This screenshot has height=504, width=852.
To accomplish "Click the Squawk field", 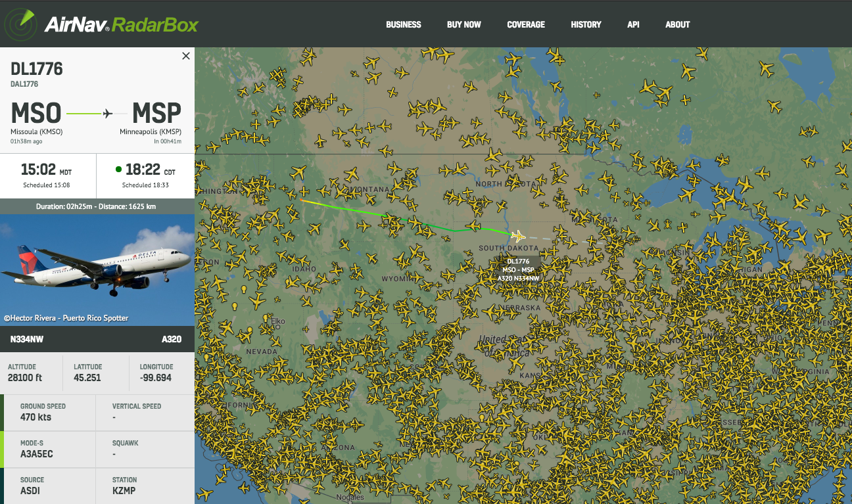I will pos(145,449).
